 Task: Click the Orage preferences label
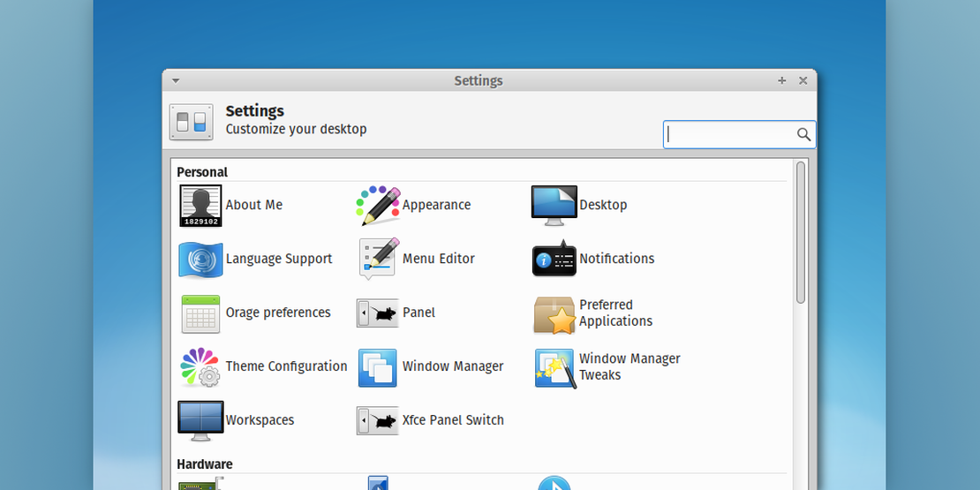click(x=278, y=313)
